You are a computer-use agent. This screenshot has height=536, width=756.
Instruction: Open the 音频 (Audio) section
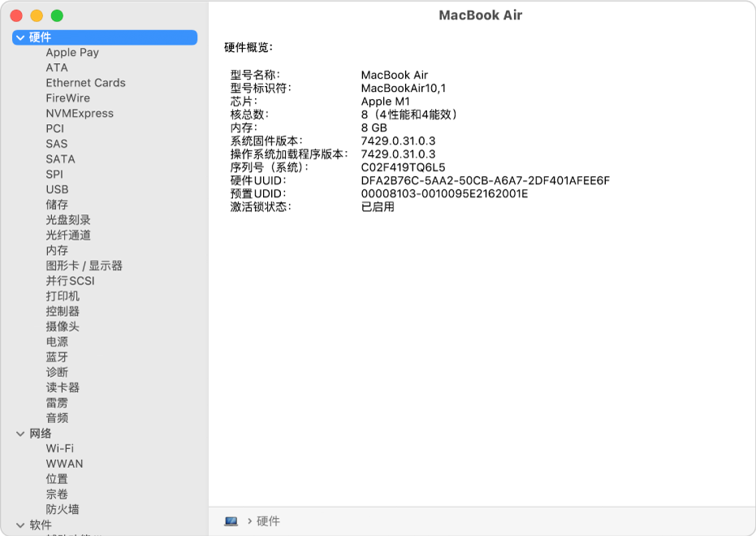(57, 417)
